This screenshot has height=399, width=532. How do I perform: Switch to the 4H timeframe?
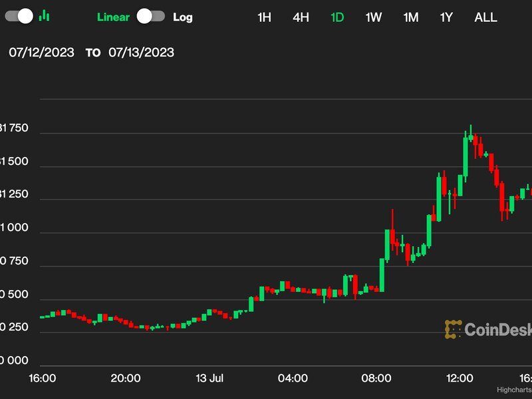point(301,17)
